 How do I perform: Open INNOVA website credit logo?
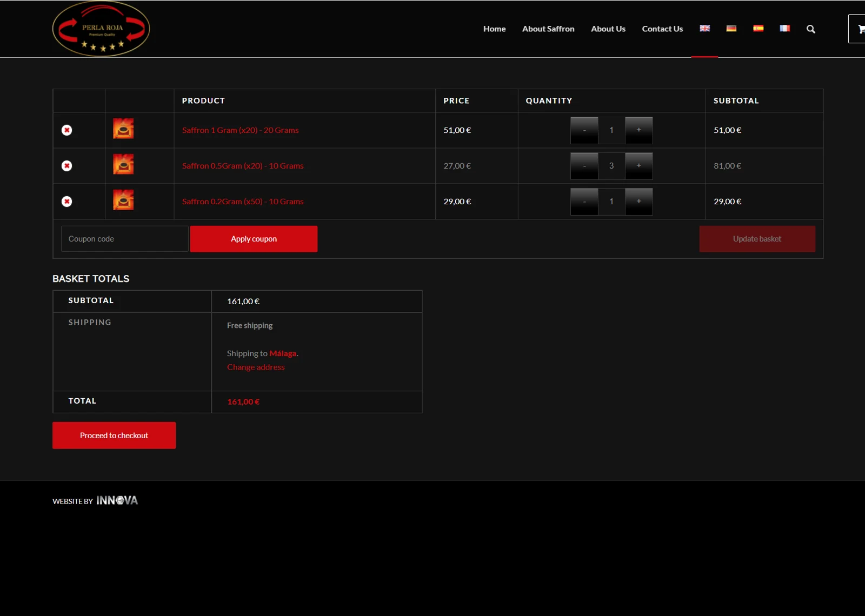(x=117, y=500)
